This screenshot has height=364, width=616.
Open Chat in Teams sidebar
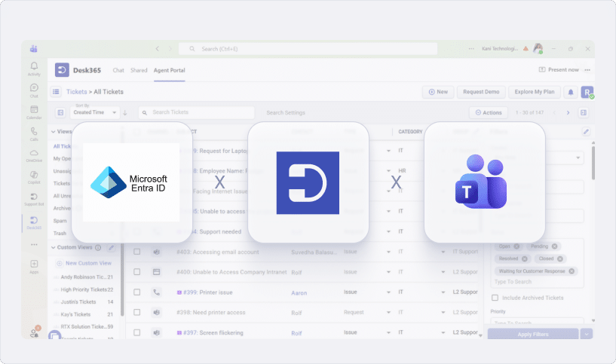pyautogui.click(x=34, y=90)
